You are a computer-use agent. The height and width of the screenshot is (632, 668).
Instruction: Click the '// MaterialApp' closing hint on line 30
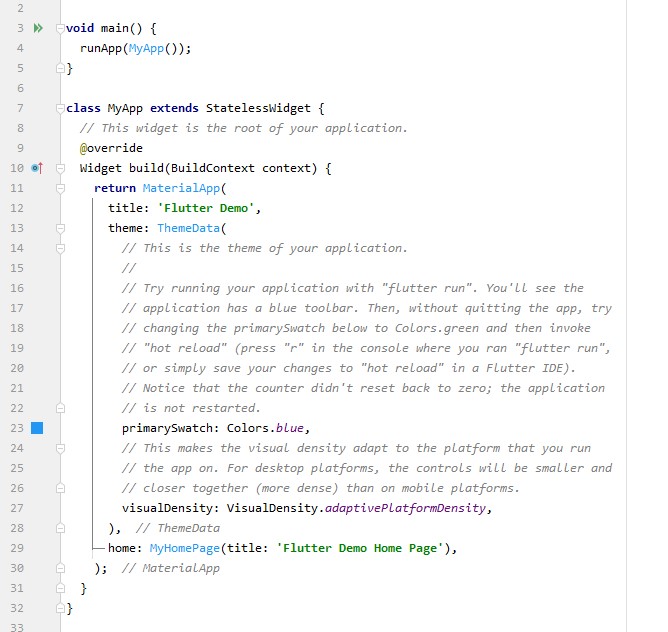point(171,568)
